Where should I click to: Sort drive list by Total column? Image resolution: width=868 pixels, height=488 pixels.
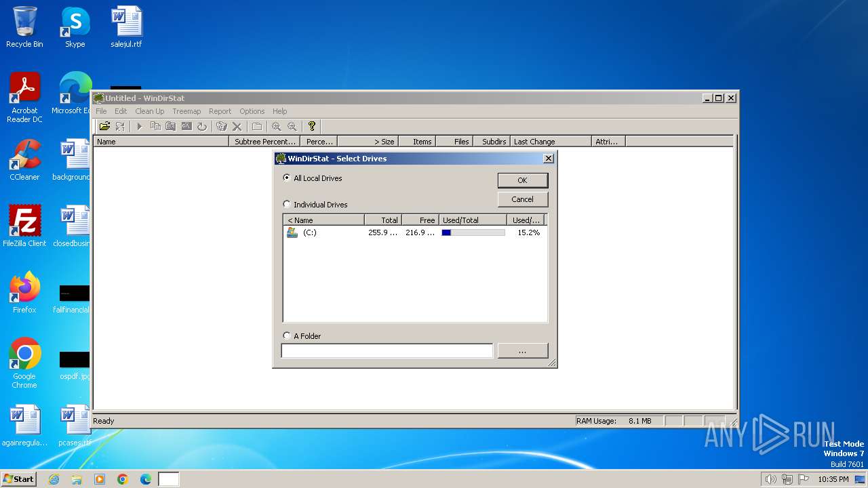[383, 220]
